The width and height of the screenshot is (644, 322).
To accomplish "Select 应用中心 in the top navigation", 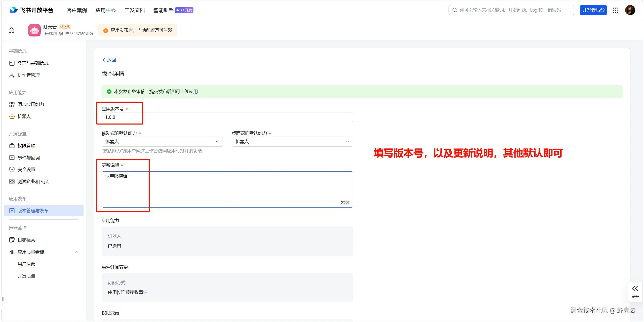I will click(105, 10).
